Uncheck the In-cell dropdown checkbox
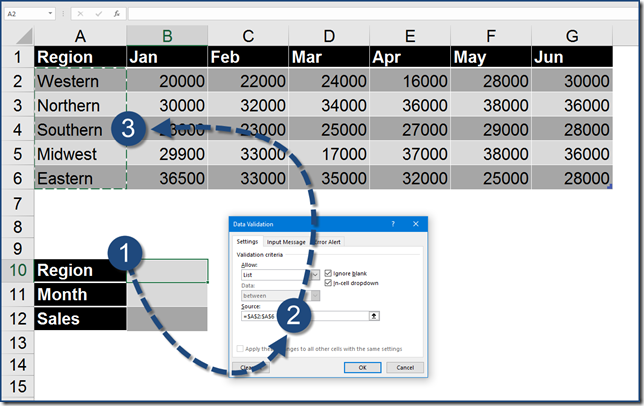The height and width of the screenshot is (406, 644). tap(329, 283)
